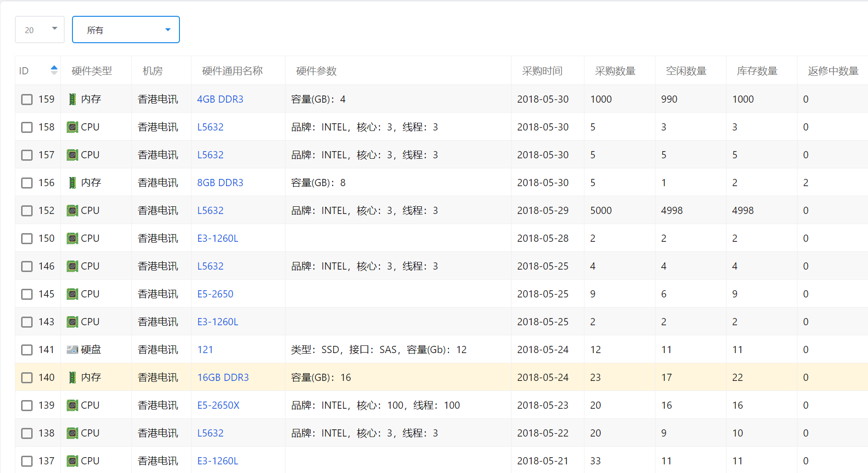Viewport: 868px width, 473px height.
Task: Open E3-1260L link in row 143
Action: [218, 322]
